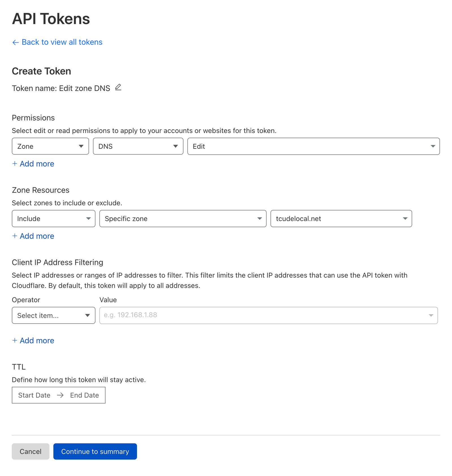Click the Start Date field under TTL
Screen dimensions: 452x476
click(x=34, y=395)
